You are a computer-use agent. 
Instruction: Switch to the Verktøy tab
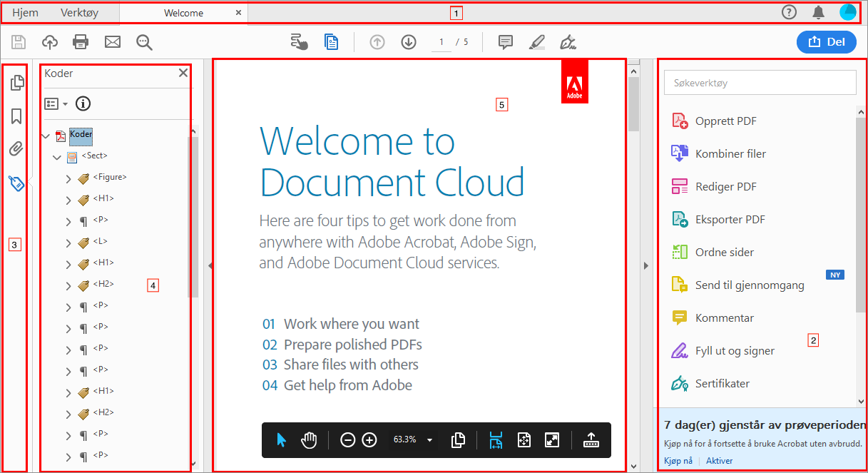[80, 12]
